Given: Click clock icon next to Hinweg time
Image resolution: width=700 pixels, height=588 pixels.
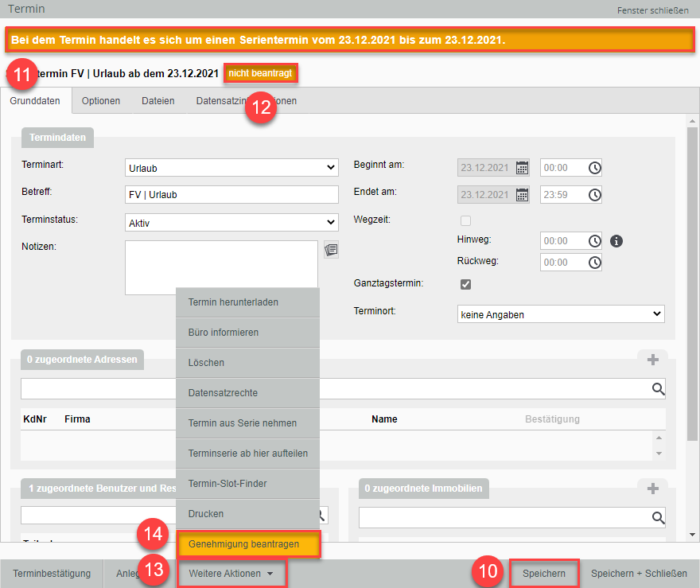Looking at the screenshot, I should (594, 241).
